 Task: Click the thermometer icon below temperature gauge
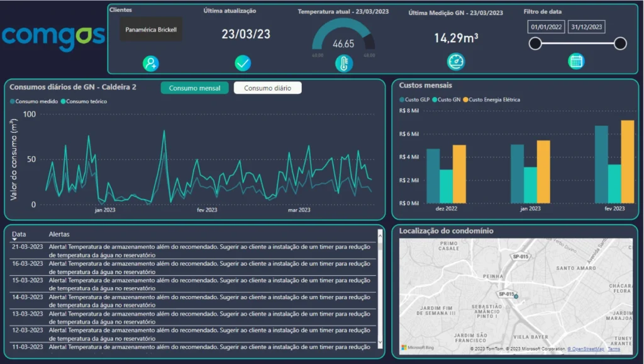pos(344,63)
